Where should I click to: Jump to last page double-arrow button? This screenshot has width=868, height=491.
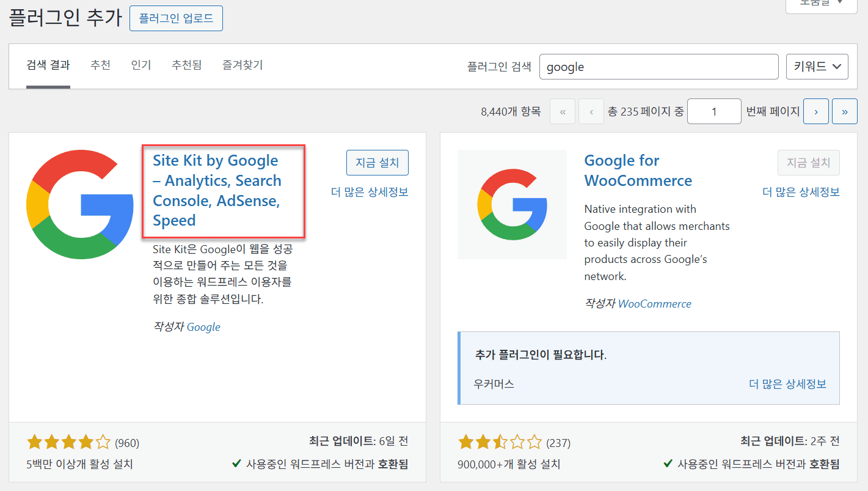coord(845,111)
